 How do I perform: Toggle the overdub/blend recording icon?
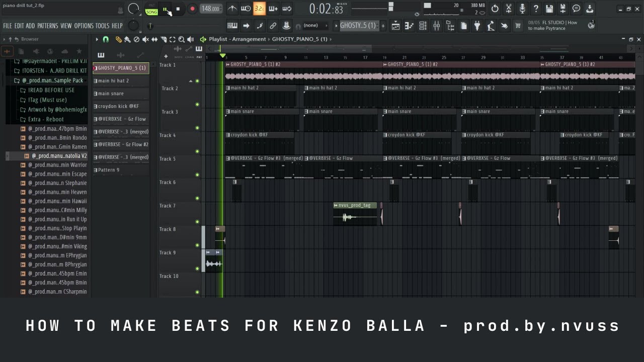click(273, 9)
